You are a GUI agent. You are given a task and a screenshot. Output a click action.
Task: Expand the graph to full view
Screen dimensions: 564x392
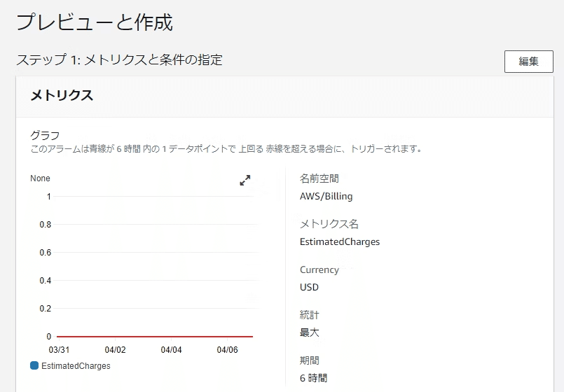pos(245,180)
